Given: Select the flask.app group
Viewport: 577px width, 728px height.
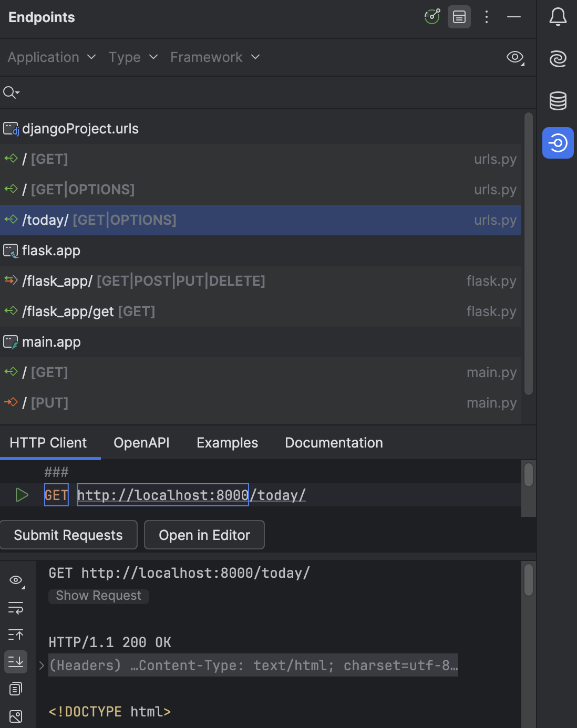Looking at the screenshot, I should pos(261,251).
